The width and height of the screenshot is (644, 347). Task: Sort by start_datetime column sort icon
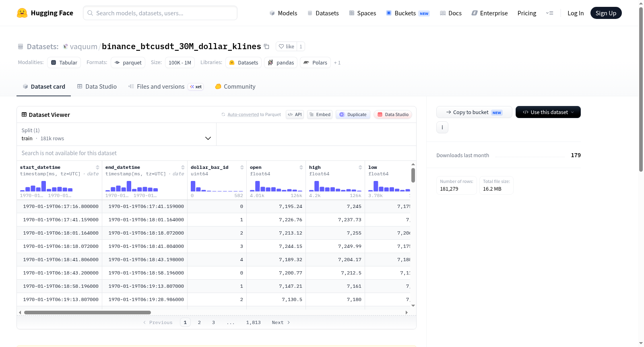[x=97, y=167]
